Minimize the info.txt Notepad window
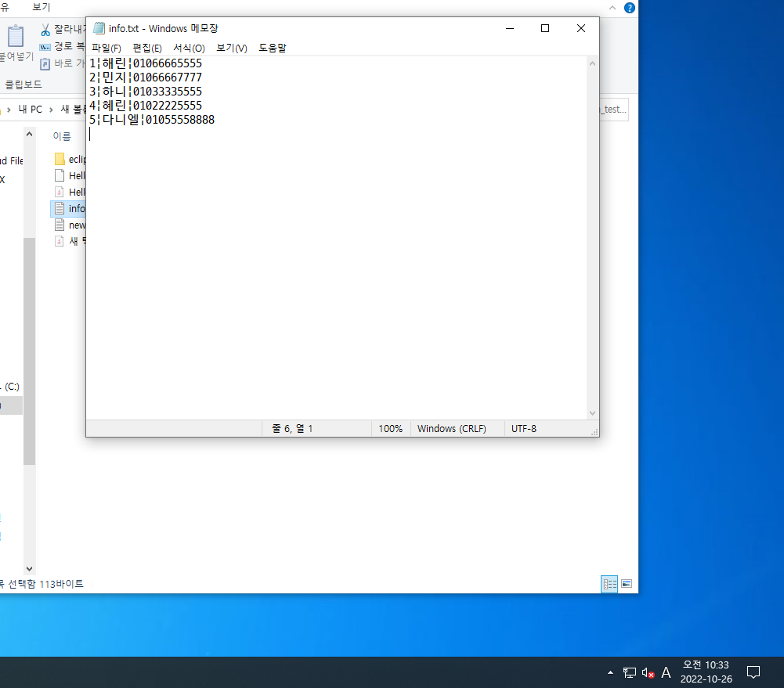The height and width of the screenshot is (688, 784). click(x=510, y=28)
